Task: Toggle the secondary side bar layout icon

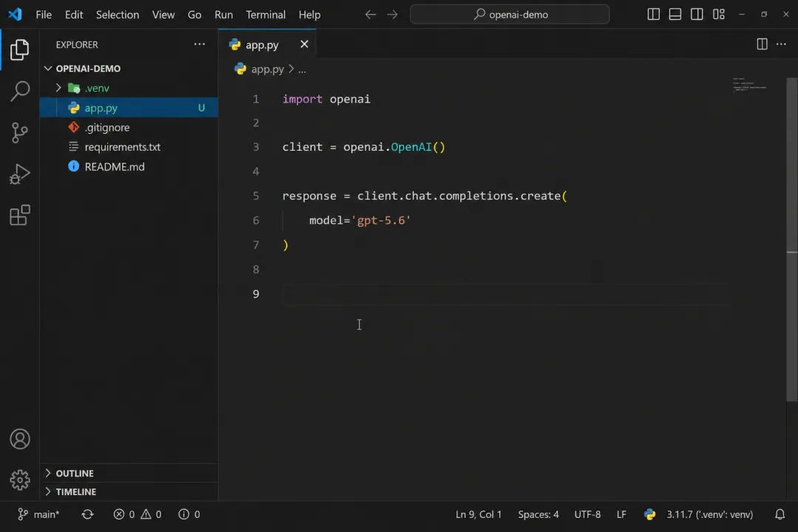Action: [697, 14]
